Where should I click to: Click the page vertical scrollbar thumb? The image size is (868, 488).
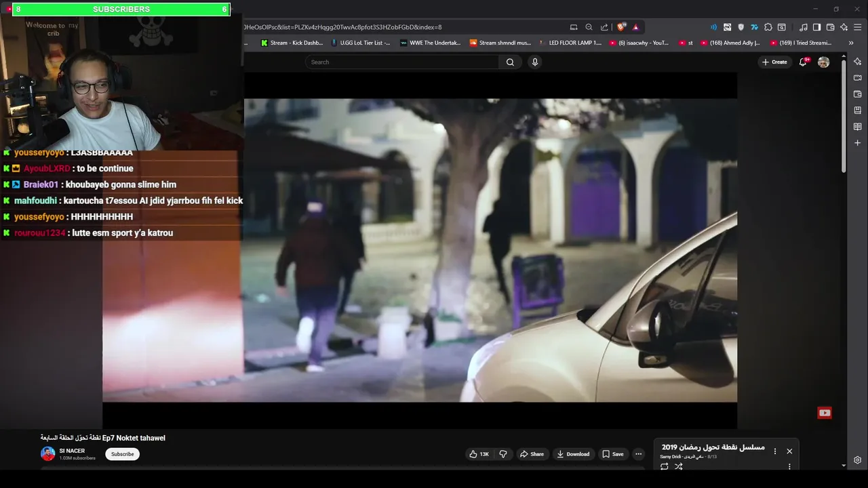844,118
